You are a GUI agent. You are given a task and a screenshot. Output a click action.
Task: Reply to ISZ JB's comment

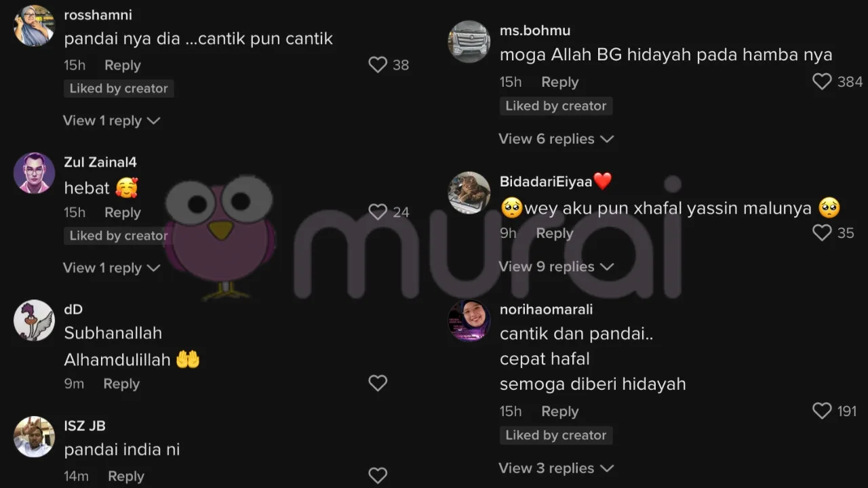click(x=126, y=476)
